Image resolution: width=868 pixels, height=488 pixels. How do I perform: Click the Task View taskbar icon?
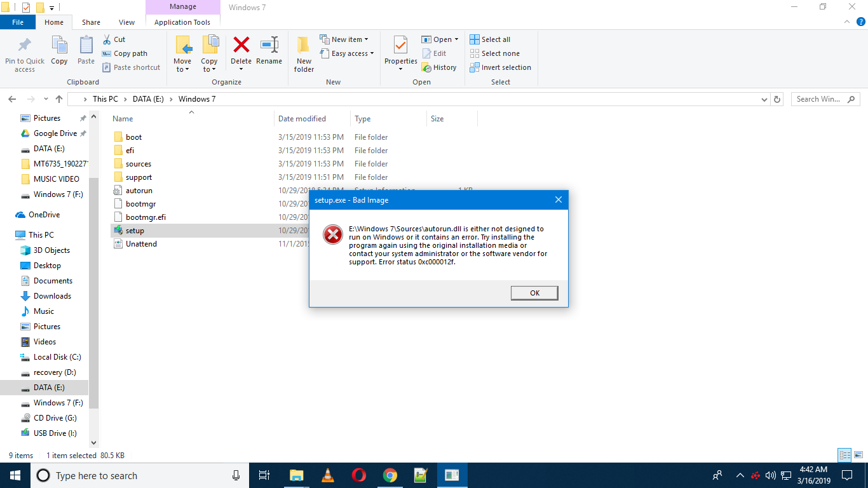pyautogui.click(x=264, y=475)
